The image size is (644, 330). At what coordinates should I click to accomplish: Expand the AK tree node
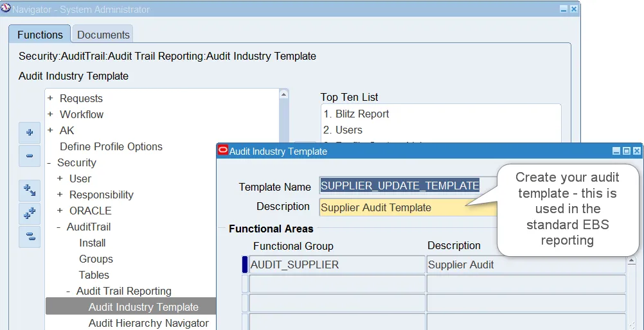coord(50,130)
